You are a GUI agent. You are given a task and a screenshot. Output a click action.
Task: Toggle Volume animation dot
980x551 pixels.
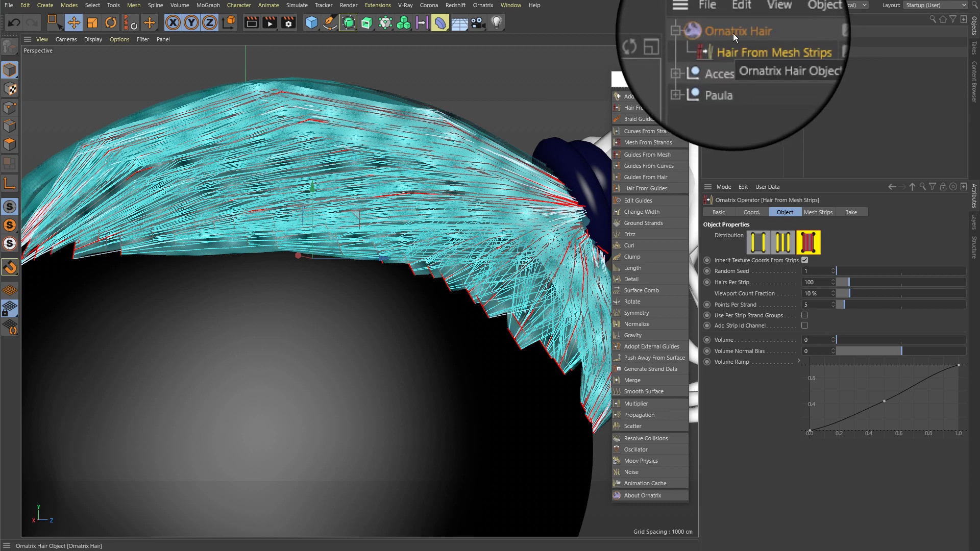pyautogui.click(x=707, y=340)
